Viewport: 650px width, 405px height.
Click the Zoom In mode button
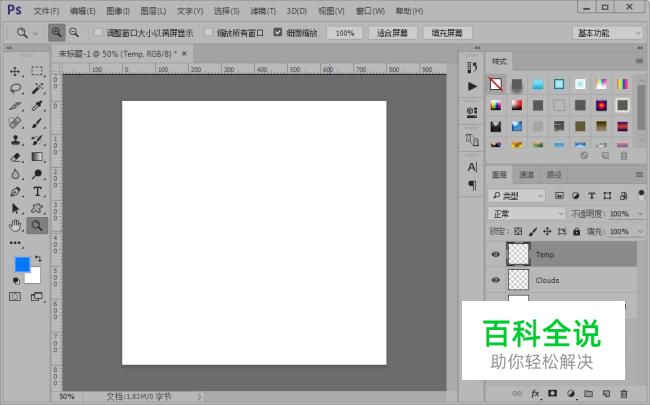pyautogui.click(x=56, y=32)
